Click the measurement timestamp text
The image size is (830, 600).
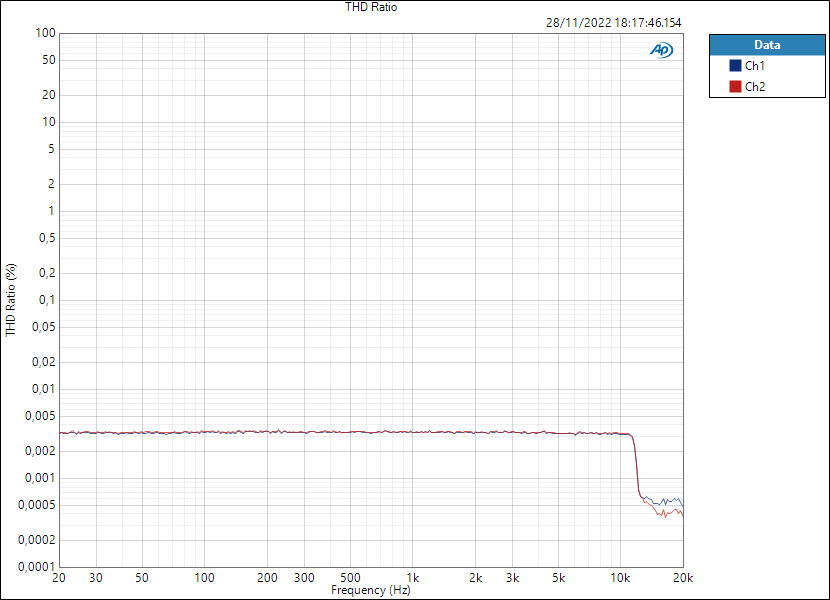pyautogui.click(x=614, y=21)
